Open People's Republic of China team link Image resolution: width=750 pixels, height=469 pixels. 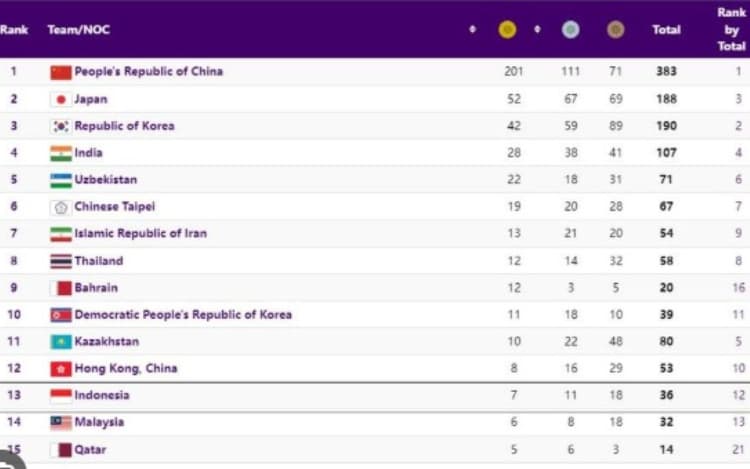(x=148, y=72)
